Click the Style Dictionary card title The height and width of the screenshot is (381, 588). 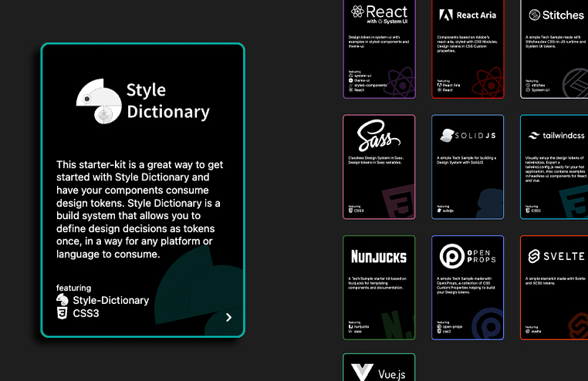click(x=167, y=102)
